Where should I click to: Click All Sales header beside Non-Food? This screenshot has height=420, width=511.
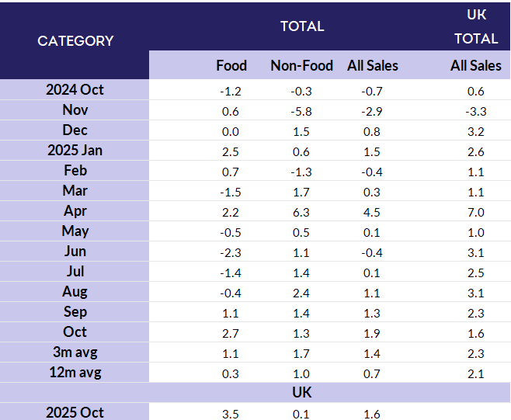click(373, 66)
